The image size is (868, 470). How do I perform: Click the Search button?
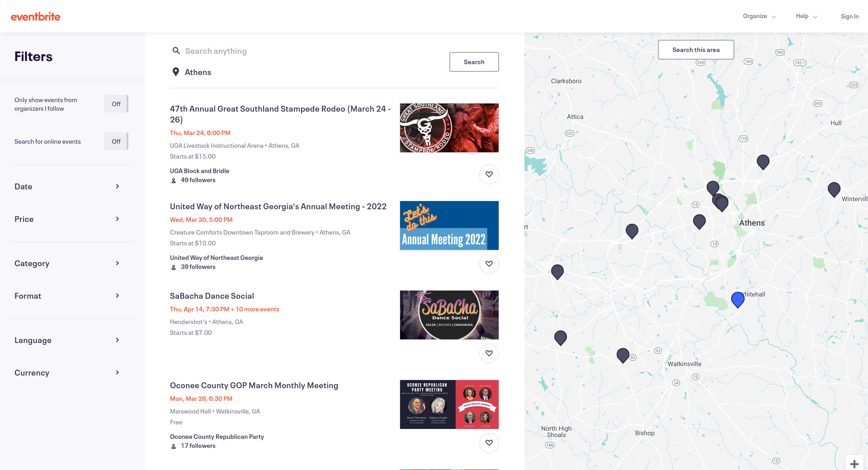click(474, 62)
